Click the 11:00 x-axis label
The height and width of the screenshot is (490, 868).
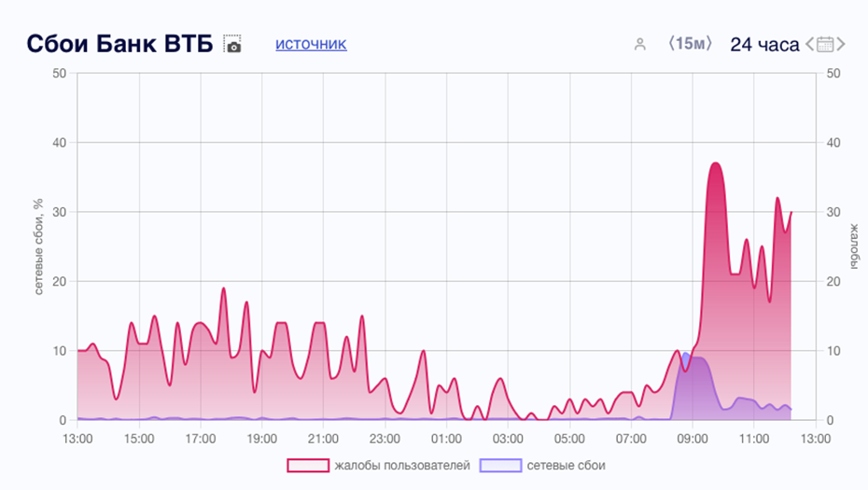coord(754,439)
